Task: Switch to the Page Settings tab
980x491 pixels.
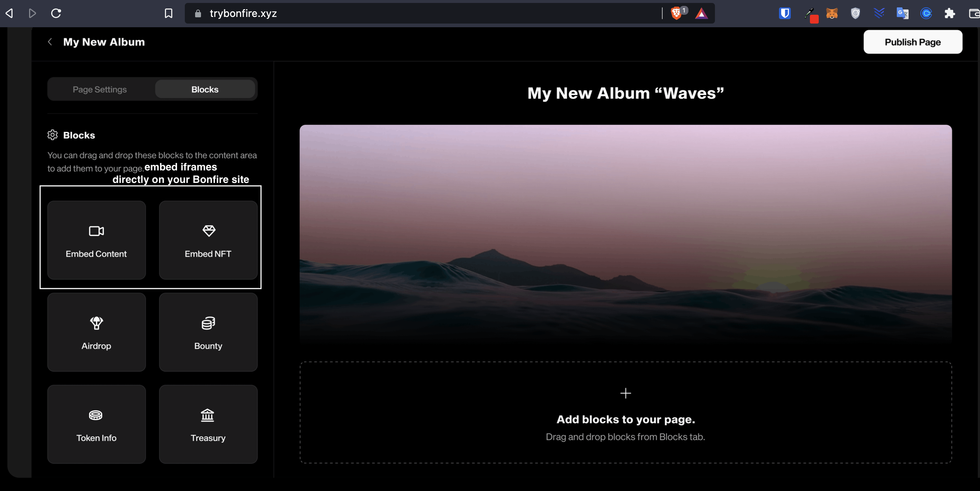Action: pyautogui.click(x=99, y=89)
